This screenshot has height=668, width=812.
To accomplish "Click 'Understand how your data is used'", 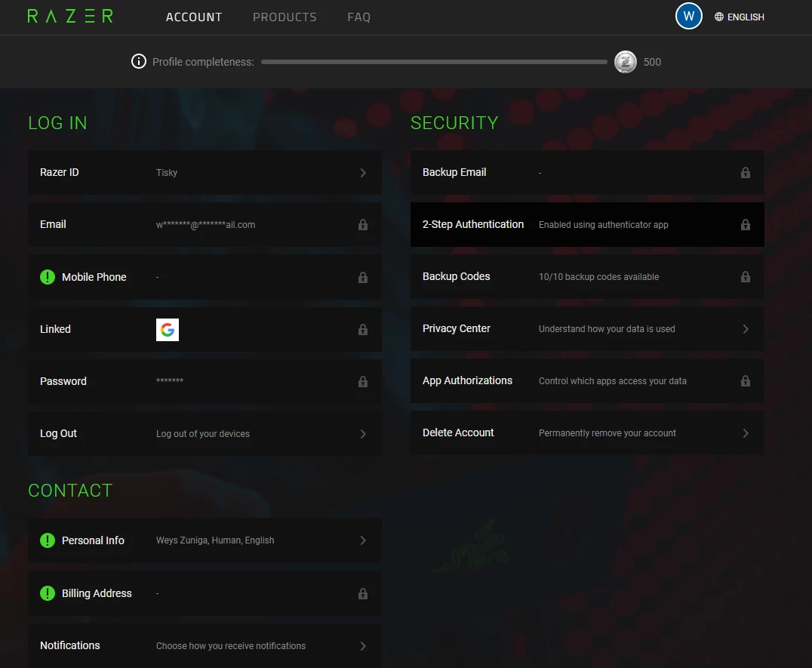I will (607, 329).
